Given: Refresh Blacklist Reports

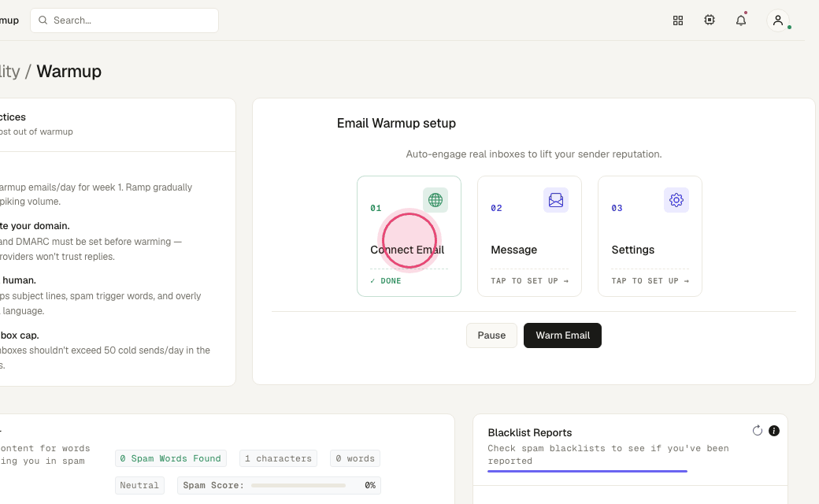Looking at the screenshot, I should tap(758, 430).
